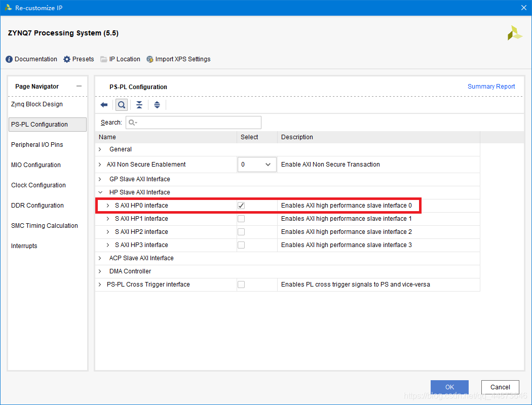Click the Import XPS Settings text link

point(183,59)
